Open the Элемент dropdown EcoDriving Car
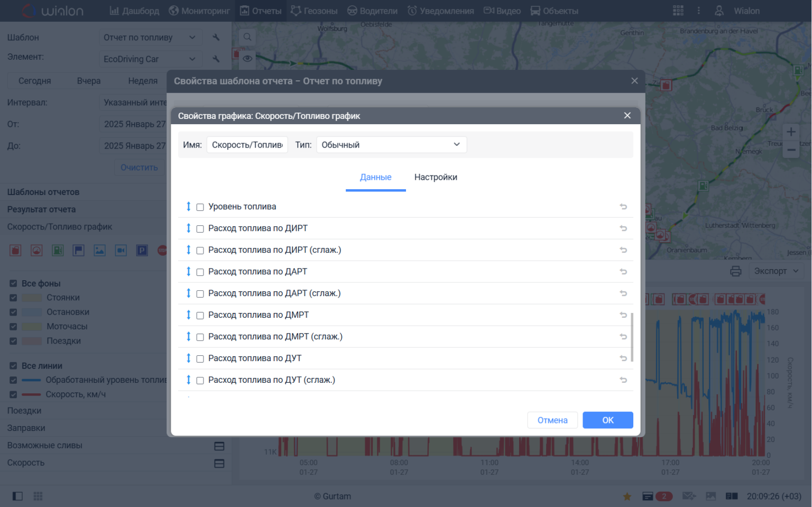Image resolution: width=812 pixels, height=507 pixels. point(149,59)
